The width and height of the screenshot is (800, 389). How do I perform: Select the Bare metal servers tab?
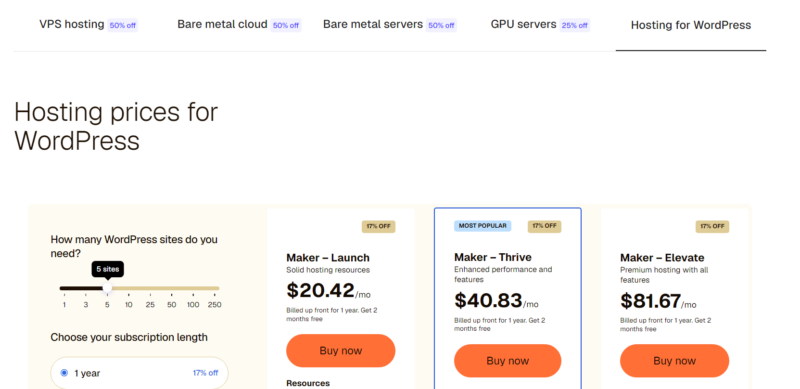coord(373,25)
